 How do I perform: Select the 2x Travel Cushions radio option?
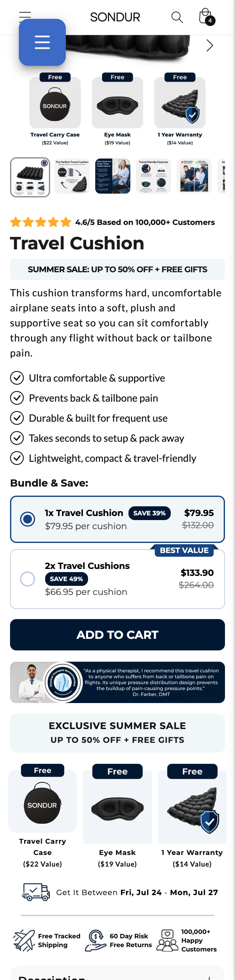pos(27,579)
